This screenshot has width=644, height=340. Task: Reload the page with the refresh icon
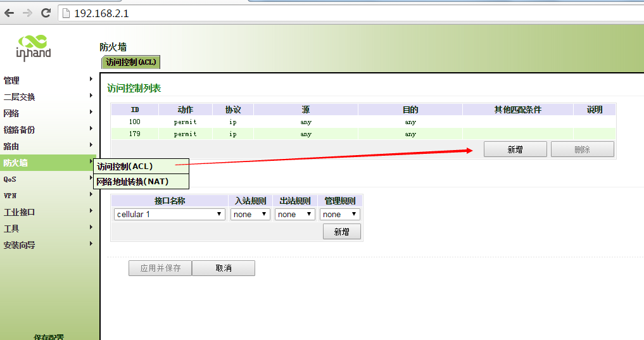click(46, 13)
